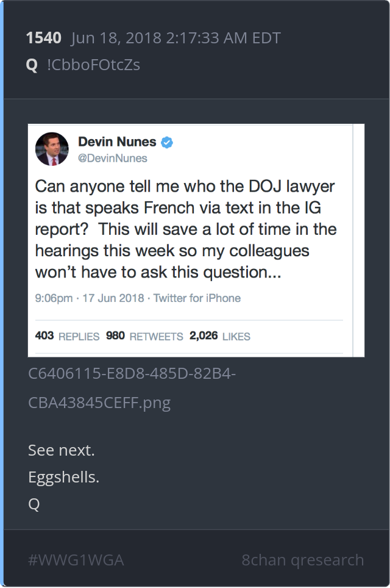The width and height of the screenshot is (390, 588).
Task: Open the #WWG1WGA hashtag
Action: pos(76,560)
